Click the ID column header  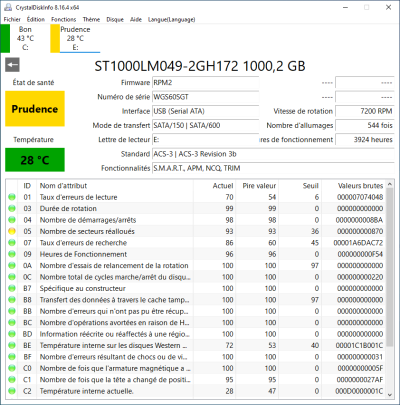click(27, 186)
